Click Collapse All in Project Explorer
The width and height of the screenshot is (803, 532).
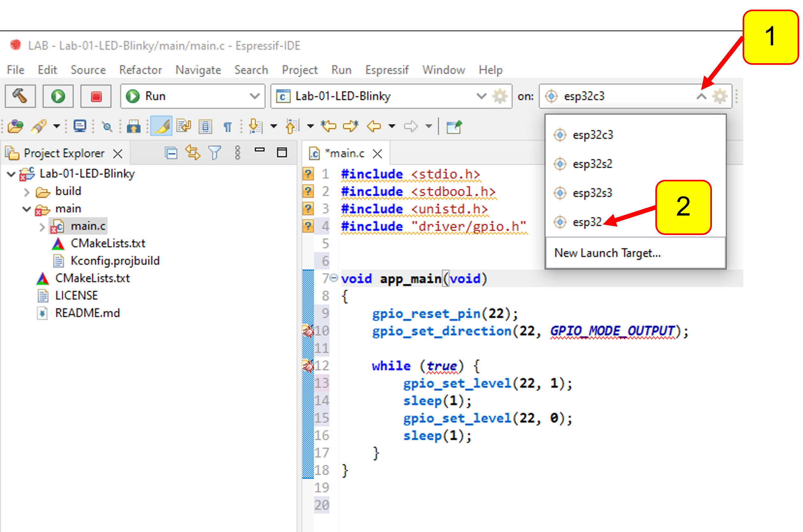pos(171,153)
